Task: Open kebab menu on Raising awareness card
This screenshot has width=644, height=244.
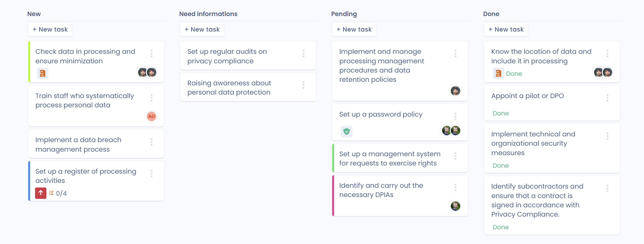Action: (303, 85)
